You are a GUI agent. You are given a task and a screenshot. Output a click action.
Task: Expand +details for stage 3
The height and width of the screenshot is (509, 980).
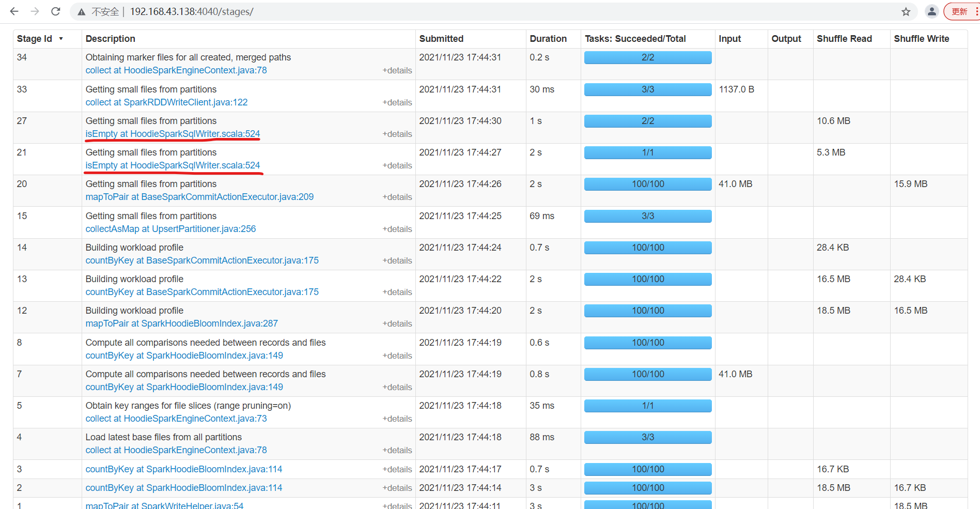[397, 470]
